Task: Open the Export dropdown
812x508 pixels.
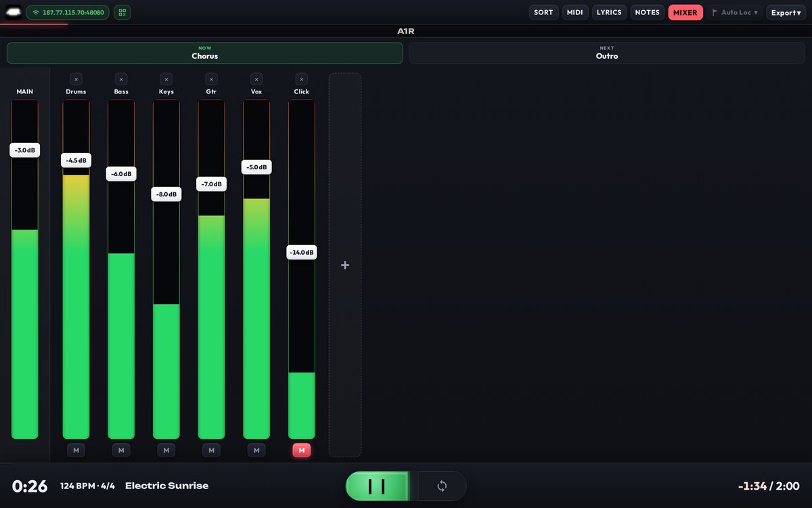Action: 786,12
